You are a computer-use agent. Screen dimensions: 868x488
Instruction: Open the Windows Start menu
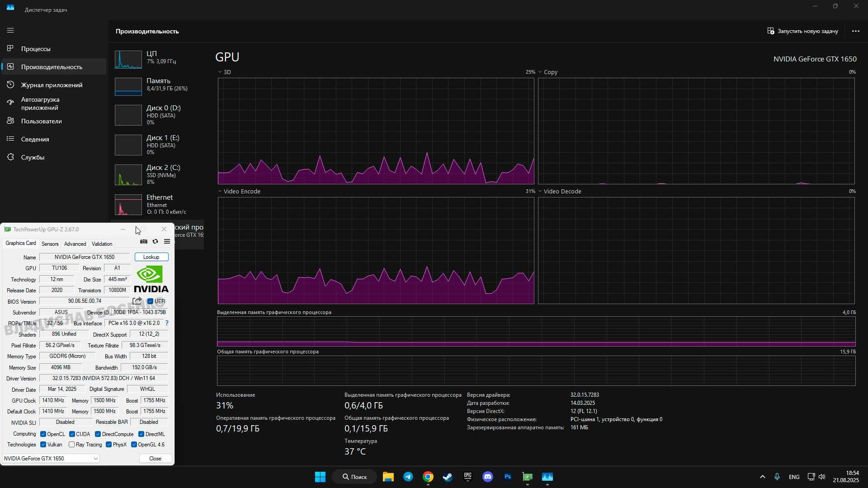(x=320, y=477)
